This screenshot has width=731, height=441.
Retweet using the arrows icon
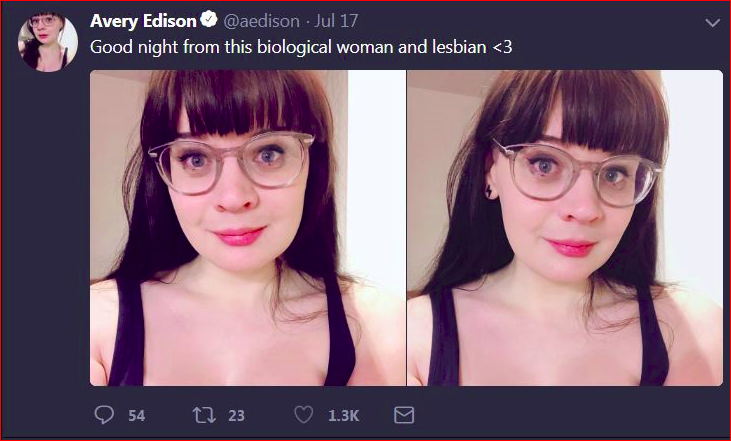tap(204, 415)
